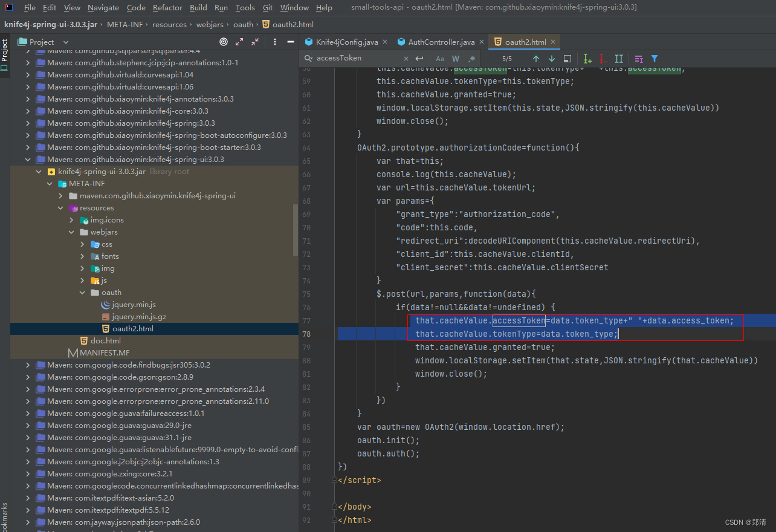Expand the css folder
776x532 pixels.
point(83,244)
